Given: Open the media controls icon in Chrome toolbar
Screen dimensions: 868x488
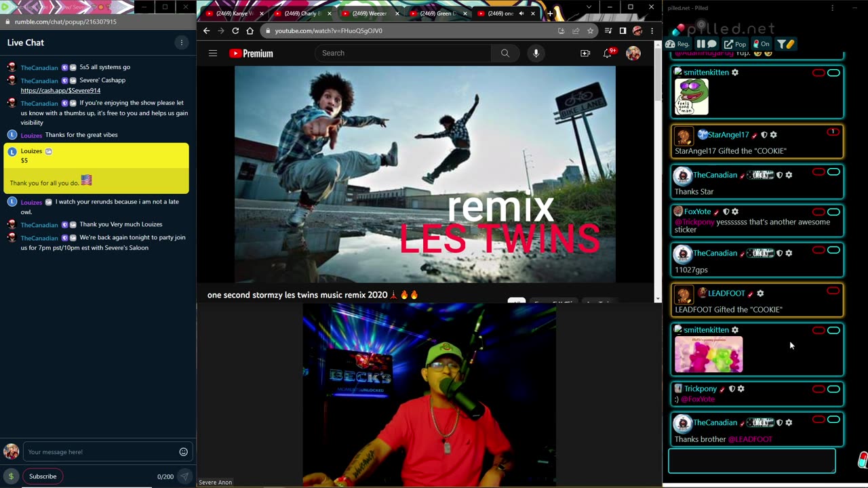Looking at the screenshot, I should (608, 30).
